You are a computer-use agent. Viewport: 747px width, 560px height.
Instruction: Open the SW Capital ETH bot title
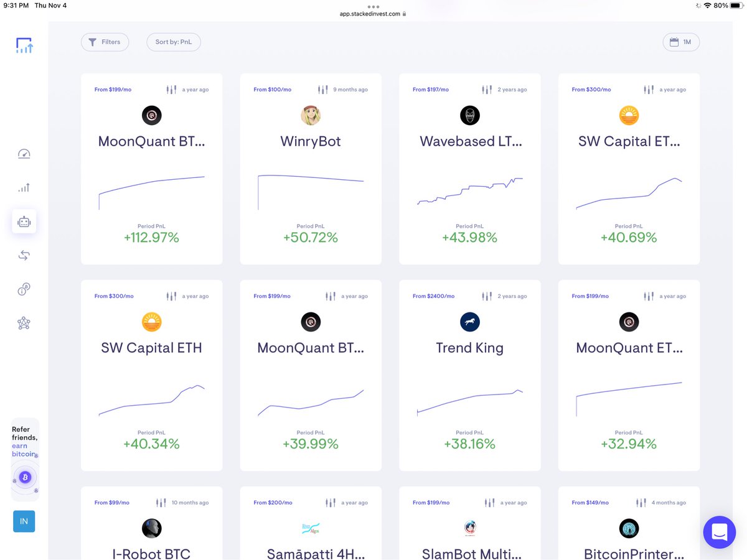point(151,348)
